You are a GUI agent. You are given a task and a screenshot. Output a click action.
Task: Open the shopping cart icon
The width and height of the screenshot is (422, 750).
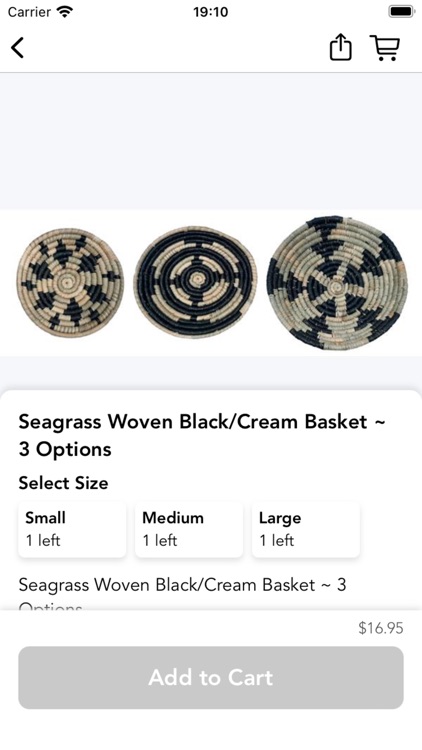tap(385, 48)
